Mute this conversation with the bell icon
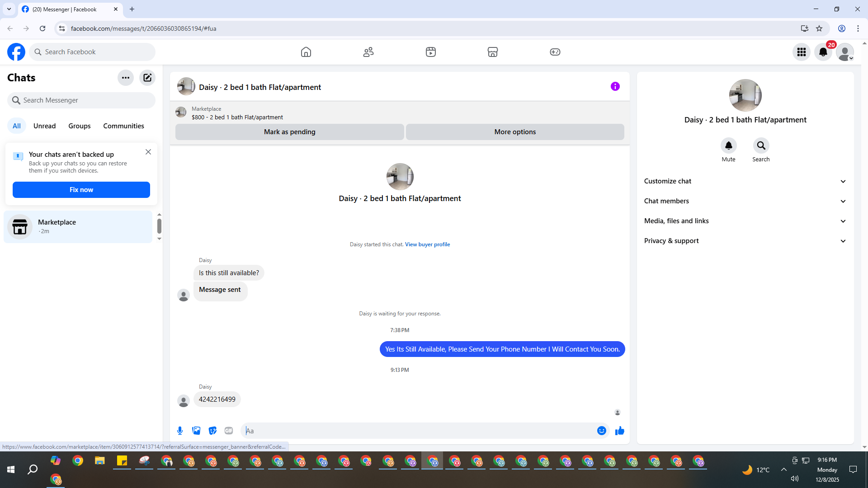 [729, 145]
